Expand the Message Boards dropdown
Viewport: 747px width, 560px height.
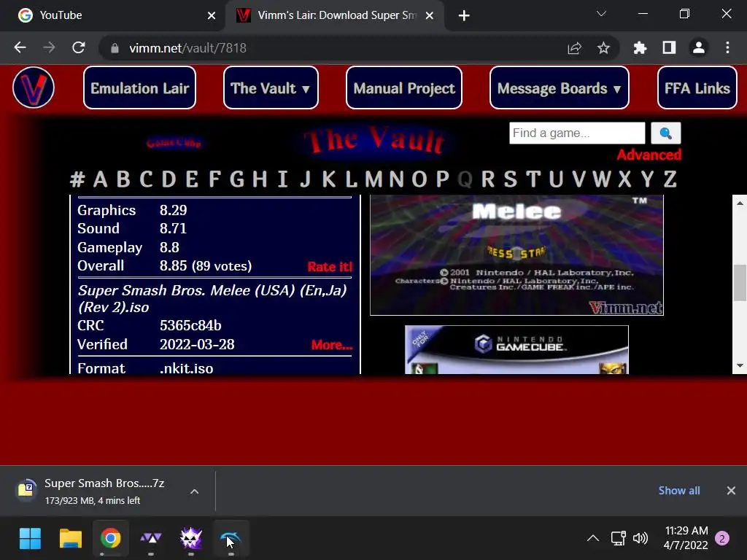pyautogui.click(x=560, y=88)
